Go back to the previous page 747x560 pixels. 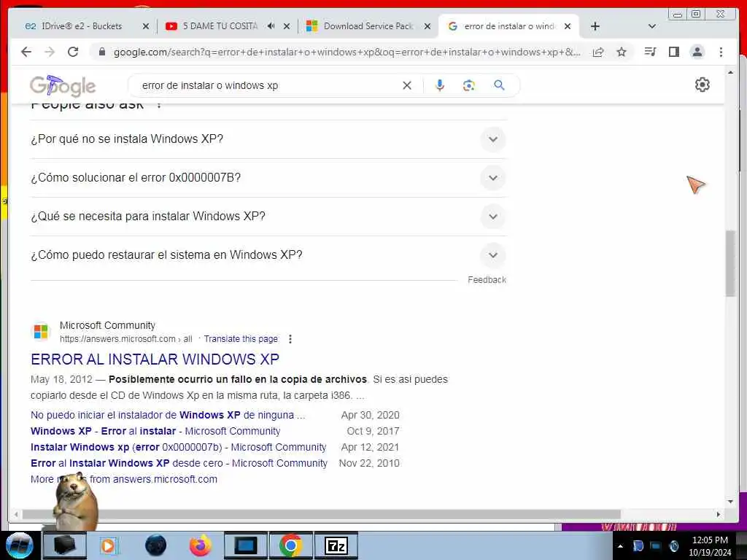(26, 52)
